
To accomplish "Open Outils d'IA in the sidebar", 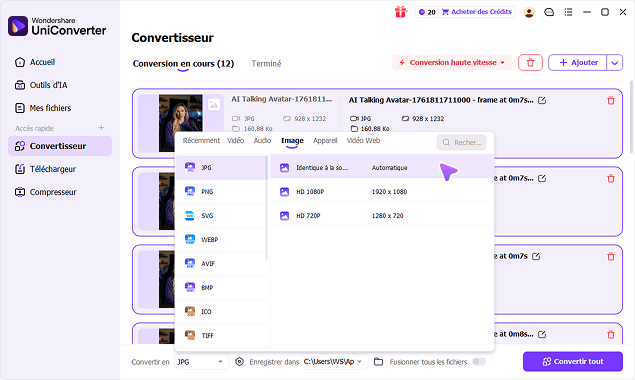I will (x=60, y=85).
